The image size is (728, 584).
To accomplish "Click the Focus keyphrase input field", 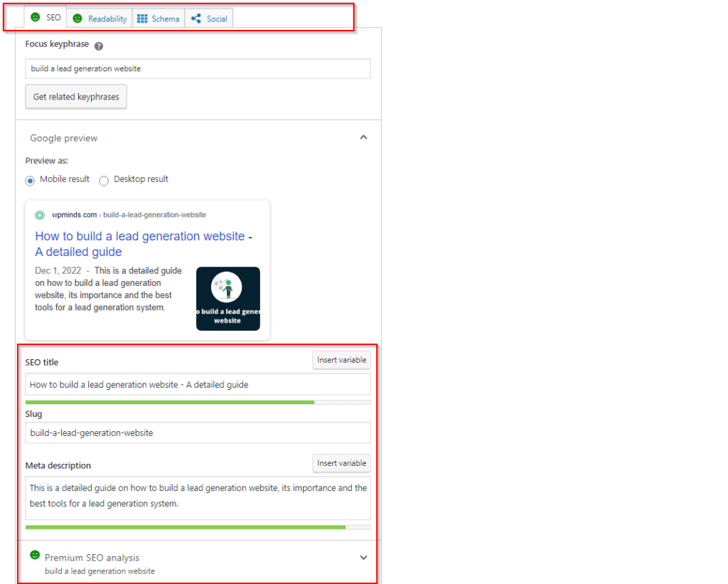I will coord(198,69).
